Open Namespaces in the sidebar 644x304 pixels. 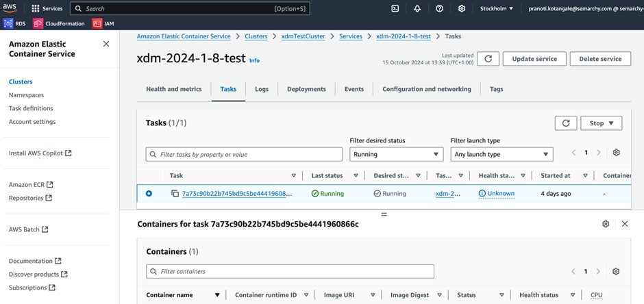26,94
